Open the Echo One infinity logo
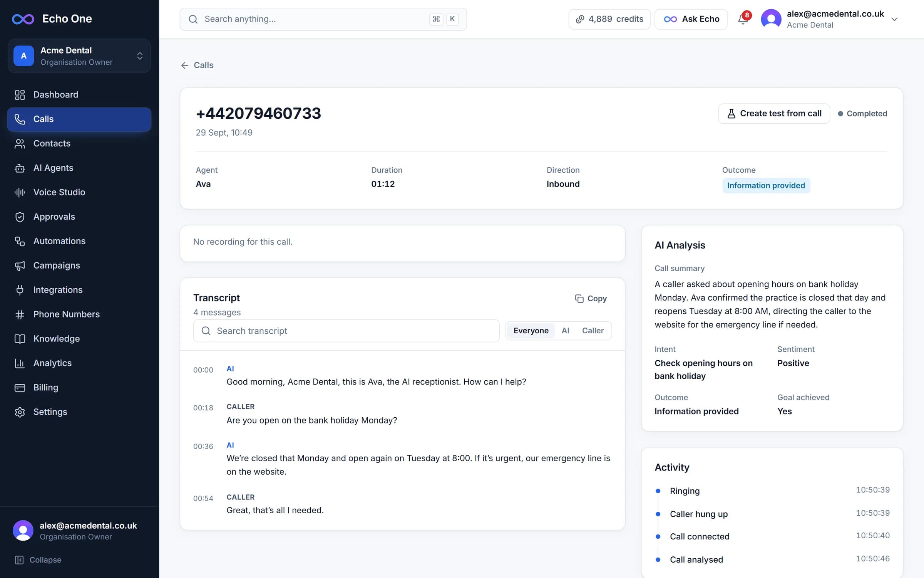Viewport: 924px width, 578px height. 23,19
